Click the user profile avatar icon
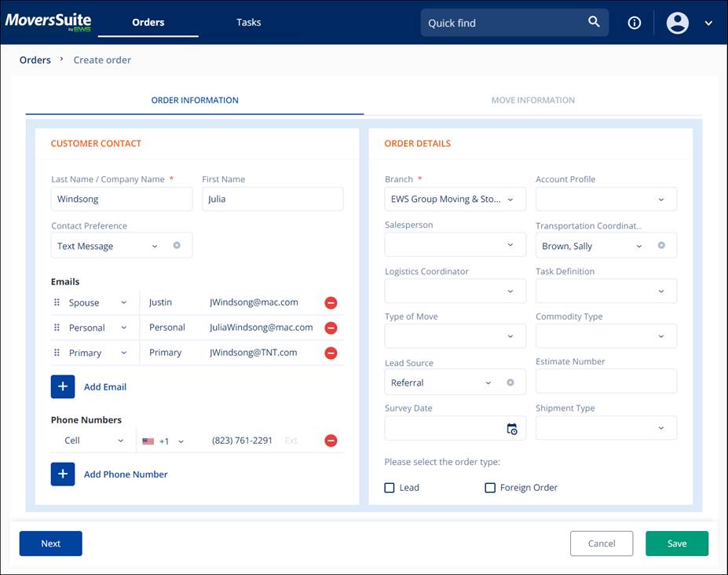 (x=677, y=23)
